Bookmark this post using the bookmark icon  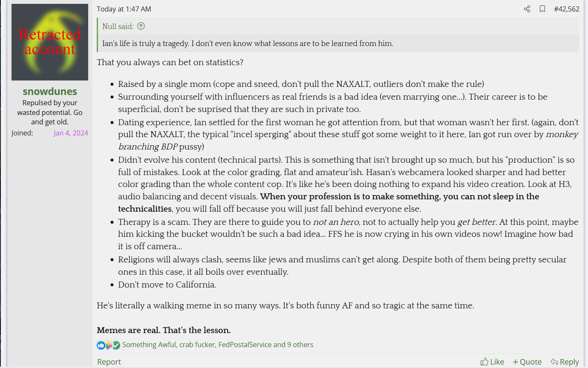542,9
